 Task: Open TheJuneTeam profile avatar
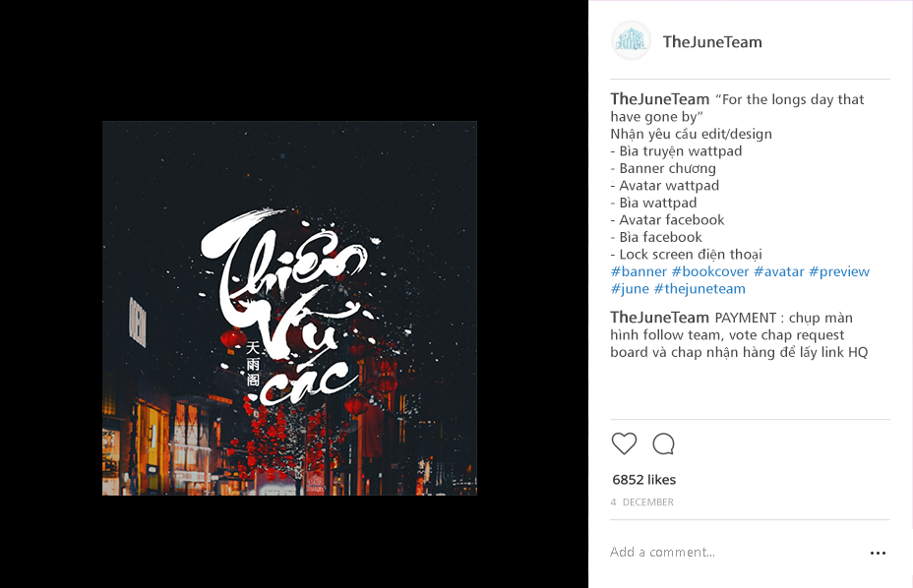click(631, 40)
